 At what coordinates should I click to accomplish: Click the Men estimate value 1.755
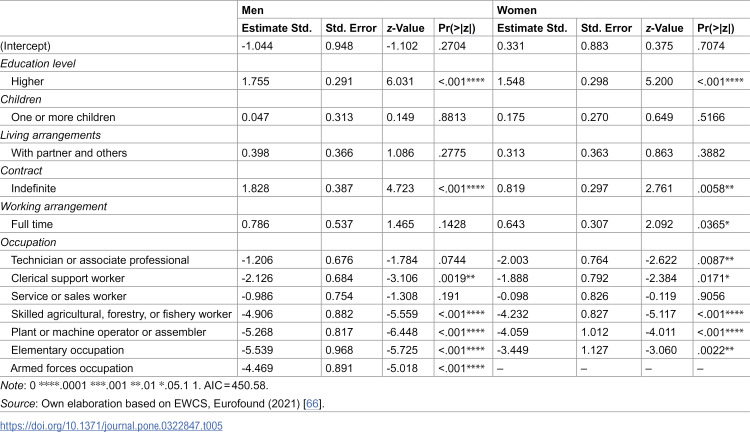pos(255,81)
